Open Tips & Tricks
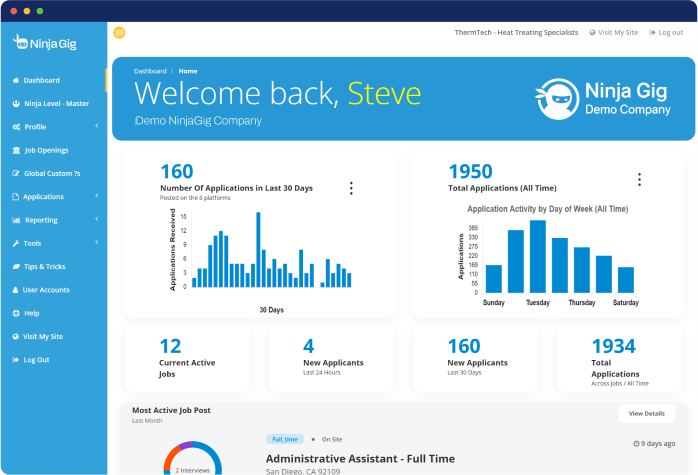Image resolution: width=698 pixels, height=475 pixels. tap(45, 267)
